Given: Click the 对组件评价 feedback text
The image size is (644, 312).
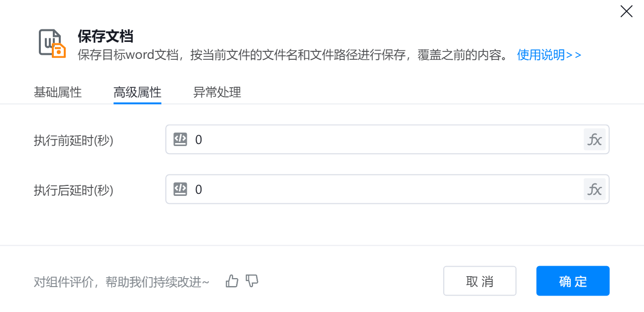Looking at the screenshot, I should pyautogui.click(x=122, y=282).
